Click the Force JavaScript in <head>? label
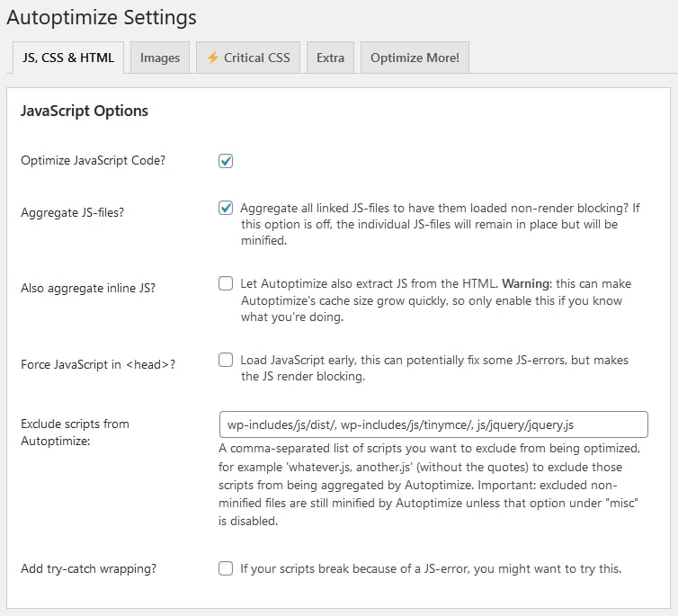This screenshot has height=616, width=678. pos(98,364)
